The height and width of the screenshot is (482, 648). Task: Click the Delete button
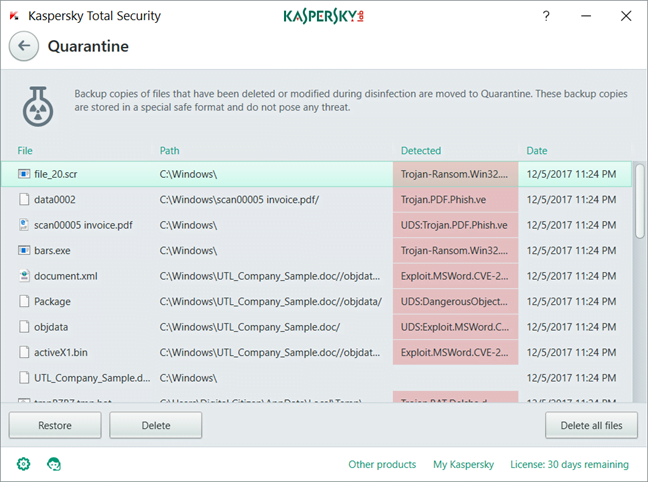pyautogui.click(x=156, y=425)
